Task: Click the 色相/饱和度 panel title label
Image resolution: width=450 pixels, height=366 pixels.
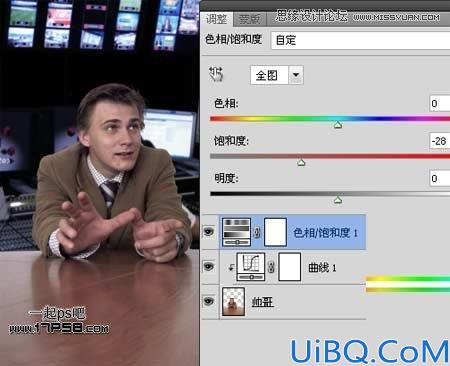Action: pyautogui.click(x=233, y=40)
